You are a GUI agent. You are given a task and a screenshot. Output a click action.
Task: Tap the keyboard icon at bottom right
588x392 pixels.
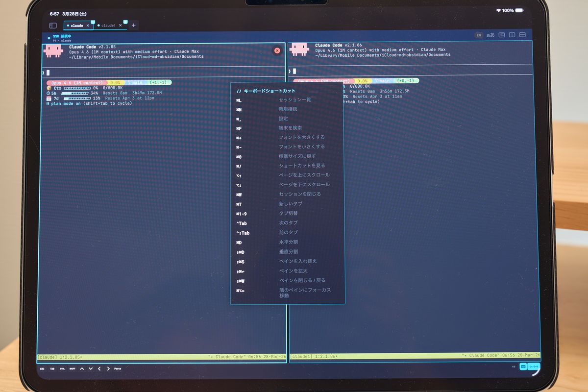pyautogui.click(x=523, y=367)
